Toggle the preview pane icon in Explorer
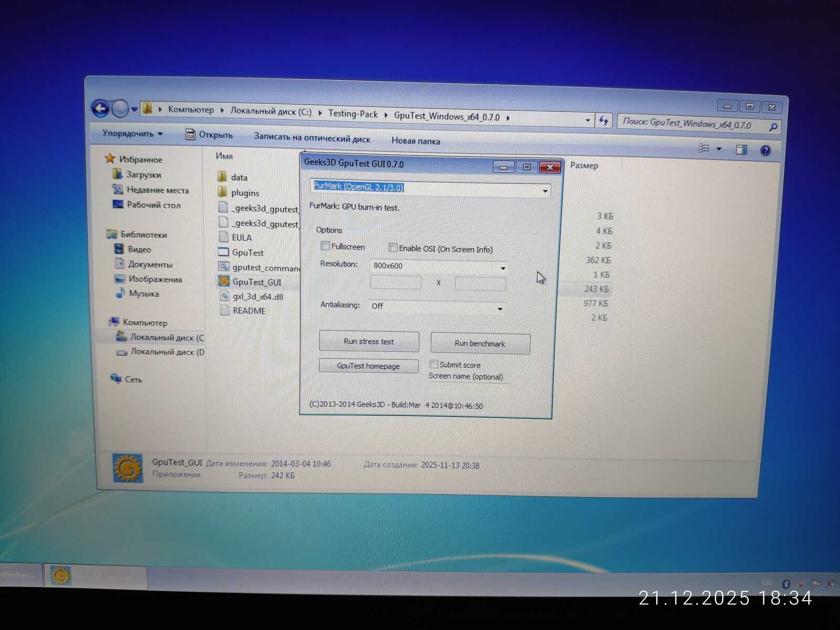 click(x=741, y=150)
